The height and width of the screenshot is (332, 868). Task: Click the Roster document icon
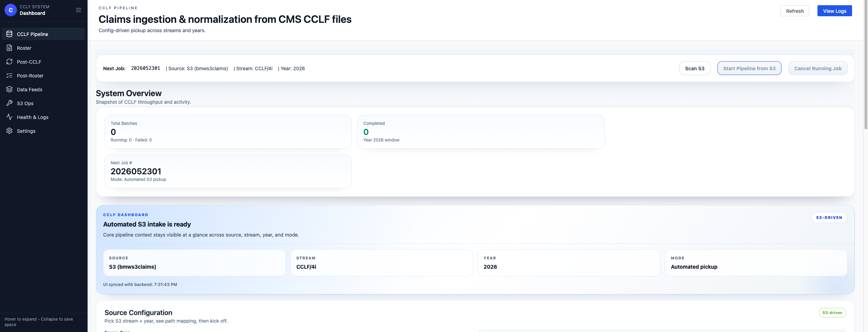tap(9, 48)
